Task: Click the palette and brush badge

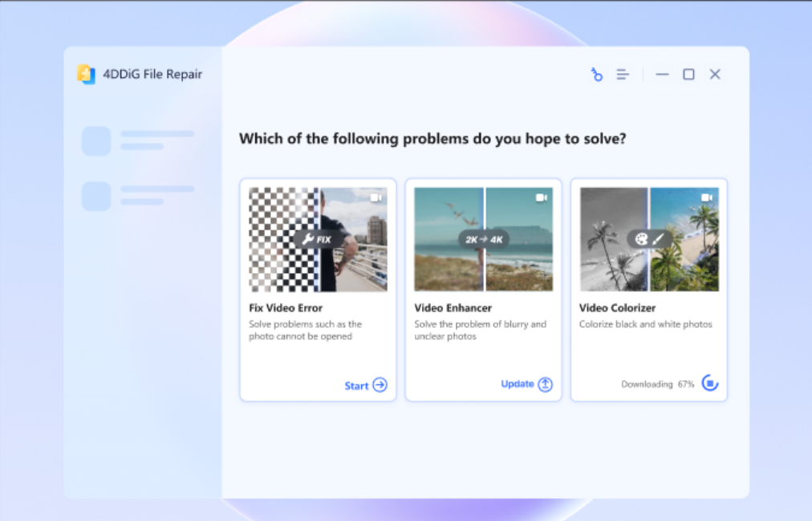Action: [x=649, y=238]
